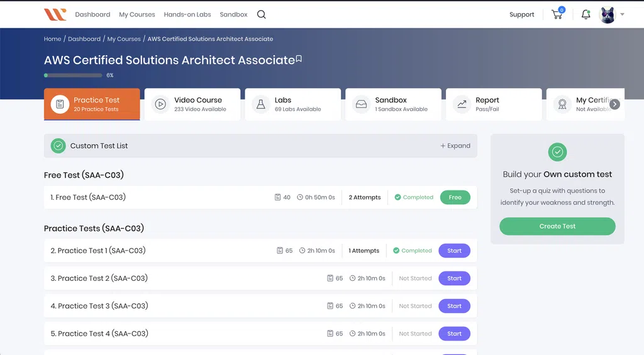Click the Free Test question count icon

pyautogui.click(x=277, y=197)
